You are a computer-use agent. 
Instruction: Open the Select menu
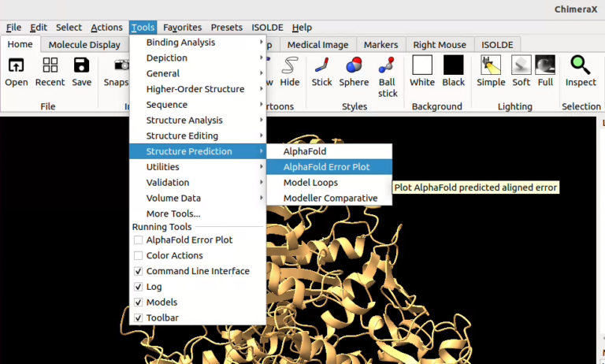point(69,28)
